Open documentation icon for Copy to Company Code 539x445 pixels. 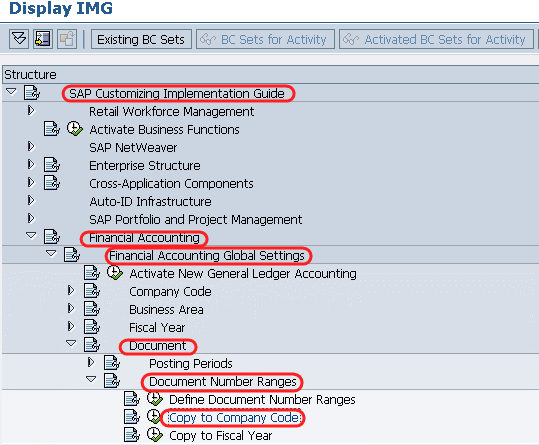pyautogui.click(x=132, y=416)
